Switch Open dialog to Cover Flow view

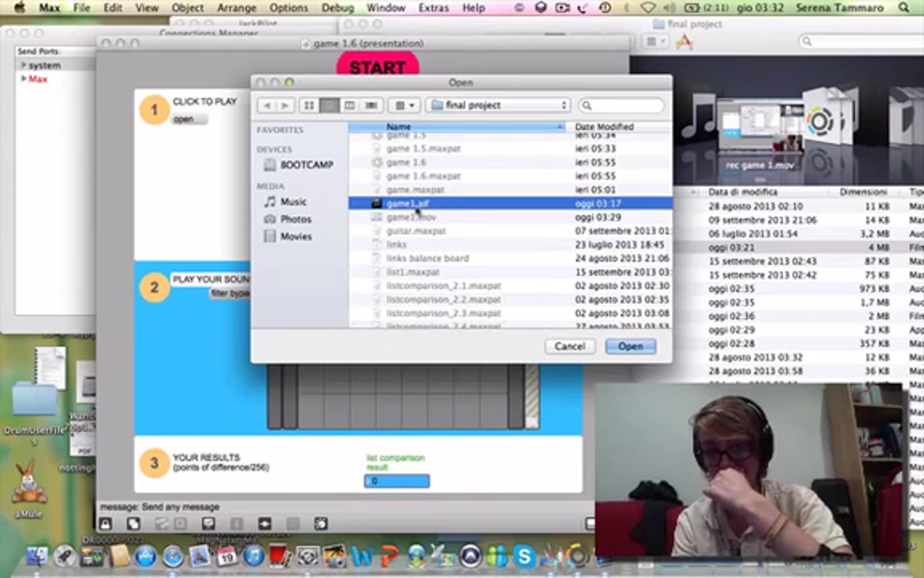point(371,105)
